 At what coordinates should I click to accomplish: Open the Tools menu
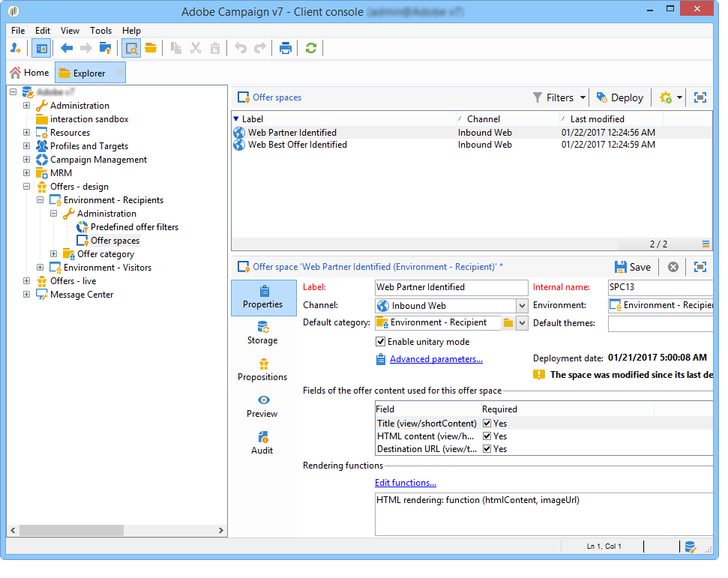pos(100,31)
